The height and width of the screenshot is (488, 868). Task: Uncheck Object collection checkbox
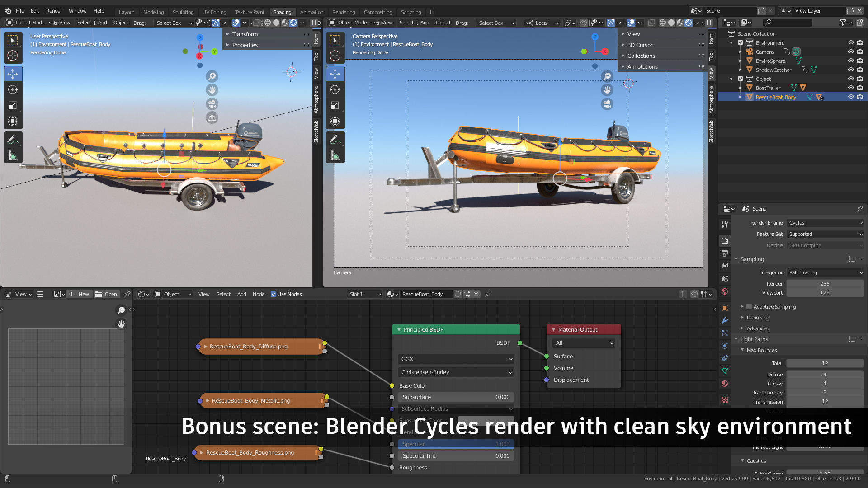click(x=741, y=79)
